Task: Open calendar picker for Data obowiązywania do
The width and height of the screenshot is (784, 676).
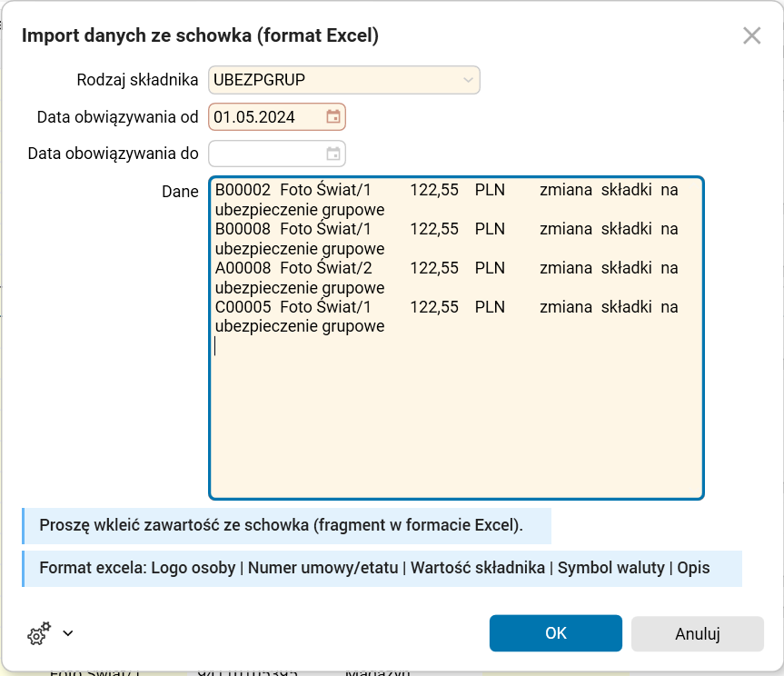Action: tap(333, 154)
